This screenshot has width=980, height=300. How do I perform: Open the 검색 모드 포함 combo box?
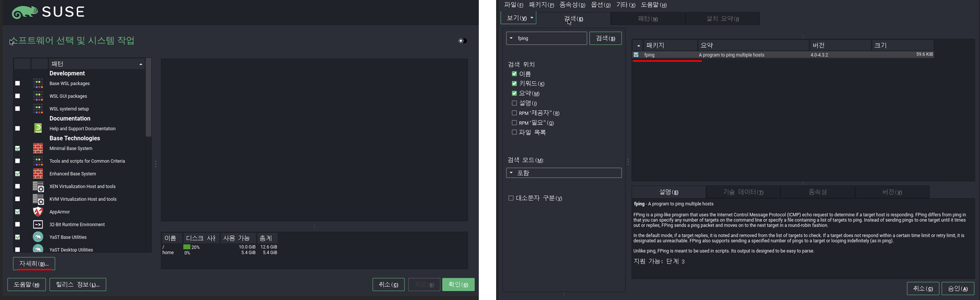tap(564, 173)
